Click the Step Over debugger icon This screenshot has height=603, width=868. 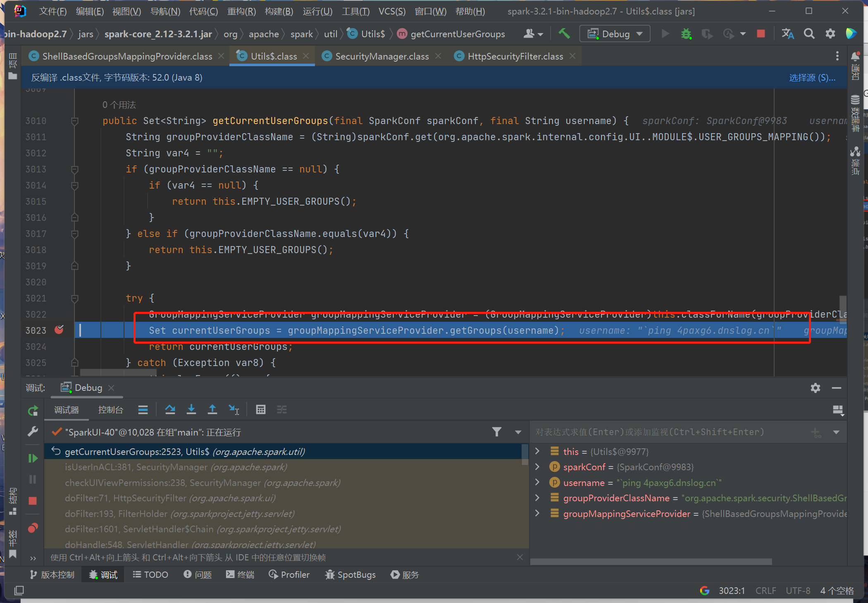click(170, 409)
